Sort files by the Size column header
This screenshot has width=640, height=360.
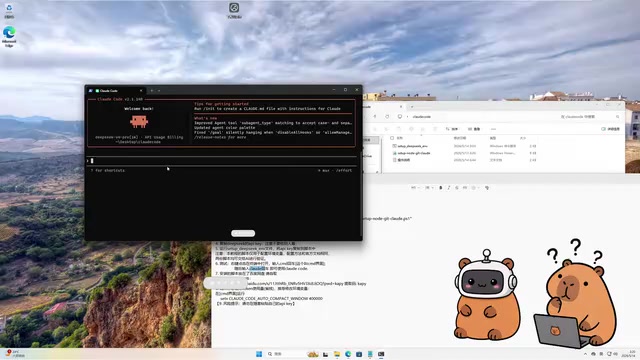pos(523,138)
